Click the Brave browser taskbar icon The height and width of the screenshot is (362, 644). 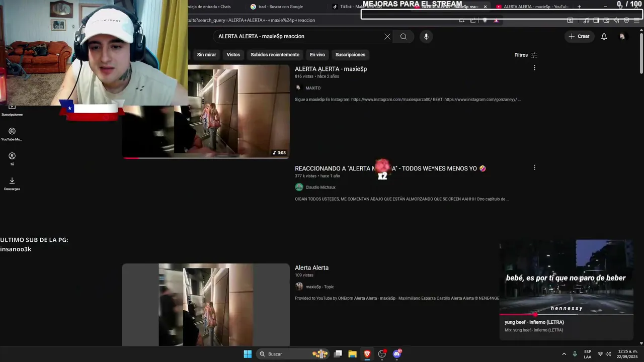[367, 354]
